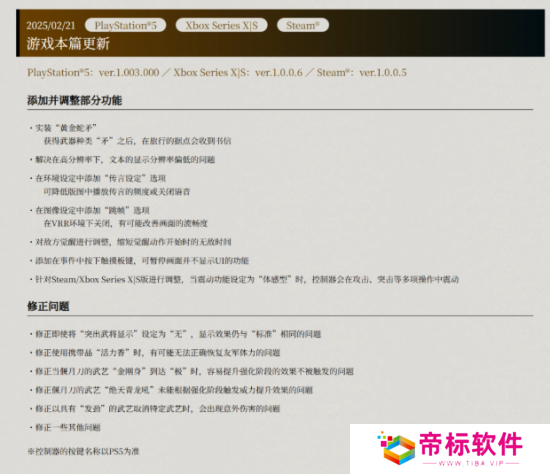Select the Xbox Series X|S platform tag

point(221,25)
